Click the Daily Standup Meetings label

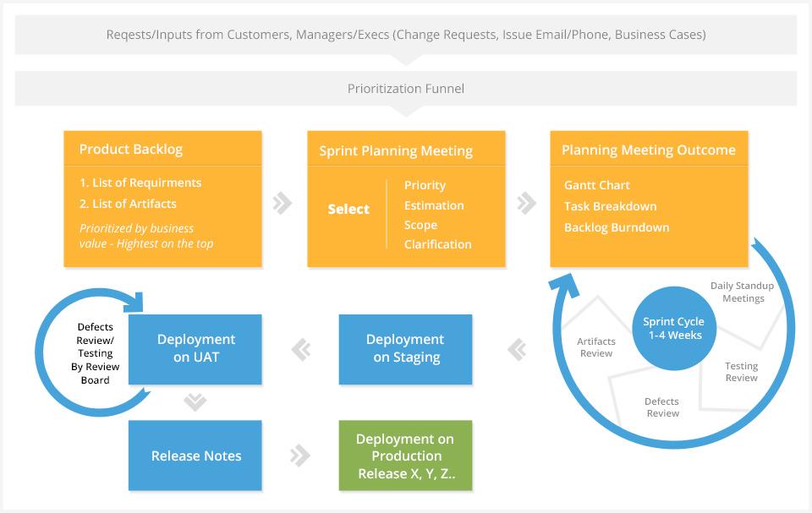[743, 292]
